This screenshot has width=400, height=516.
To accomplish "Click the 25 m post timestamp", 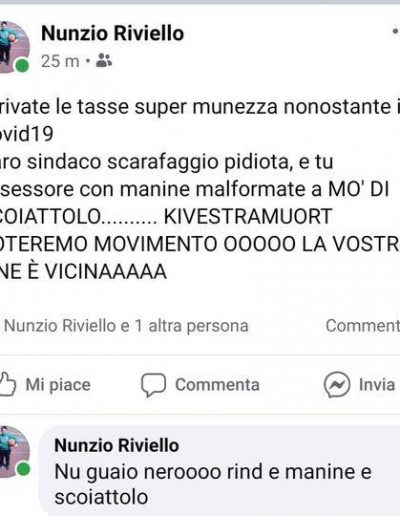I will (x=60, y=61).
